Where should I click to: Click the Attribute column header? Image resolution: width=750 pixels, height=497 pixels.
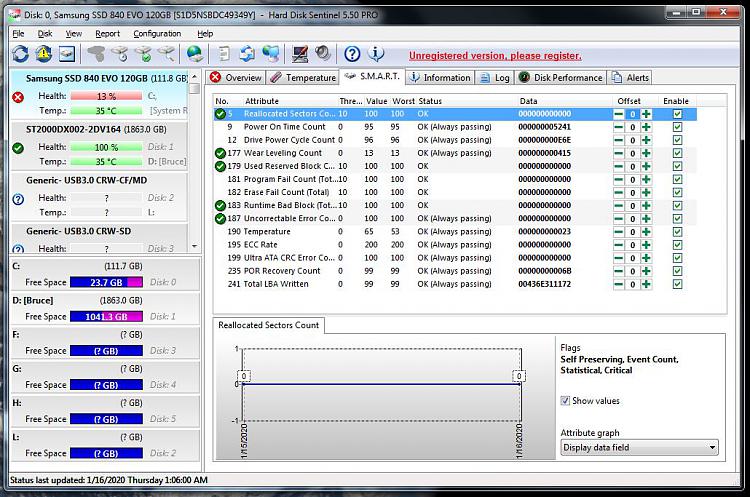pos(290,101)
